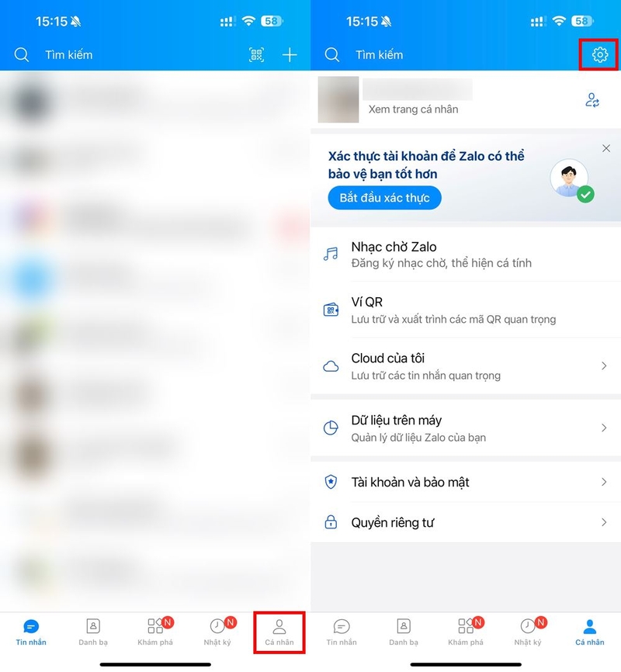
Task: Select Tin nhắn tab on right screen
Action: click(x=342, y=632)
